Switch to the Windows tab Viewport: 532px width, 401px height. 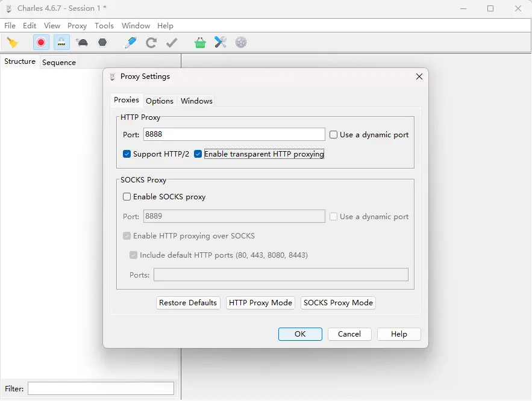(196, 101)
